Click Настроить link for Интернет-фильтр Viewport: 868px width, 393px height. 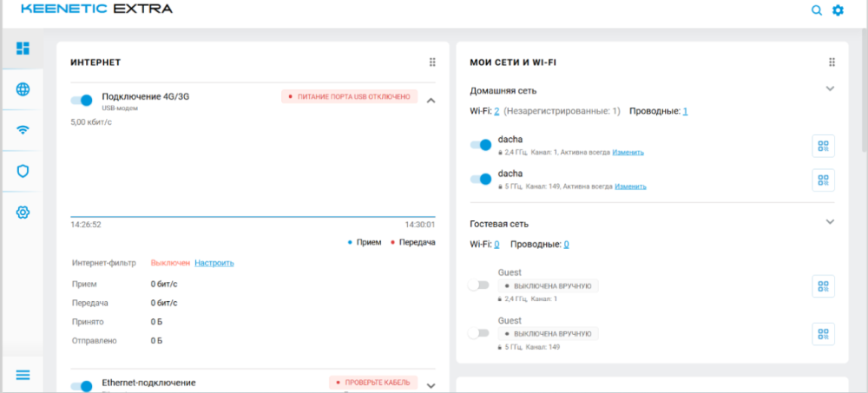pos(214,263)
